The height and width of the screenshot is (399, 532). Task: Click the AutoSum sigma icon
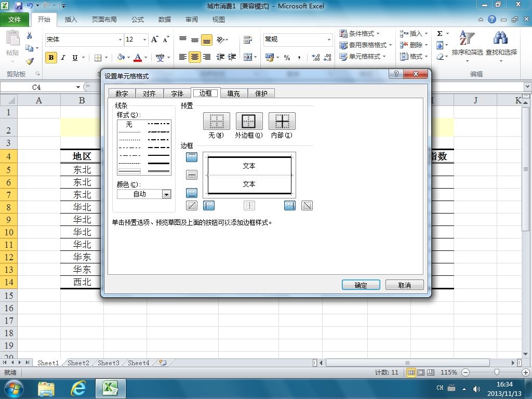coord(440,34)
